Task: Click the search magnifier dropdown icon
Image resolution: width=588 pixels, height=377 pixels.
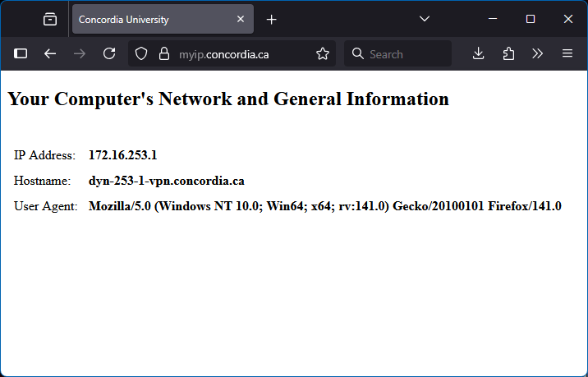Action: coord(357,54)
